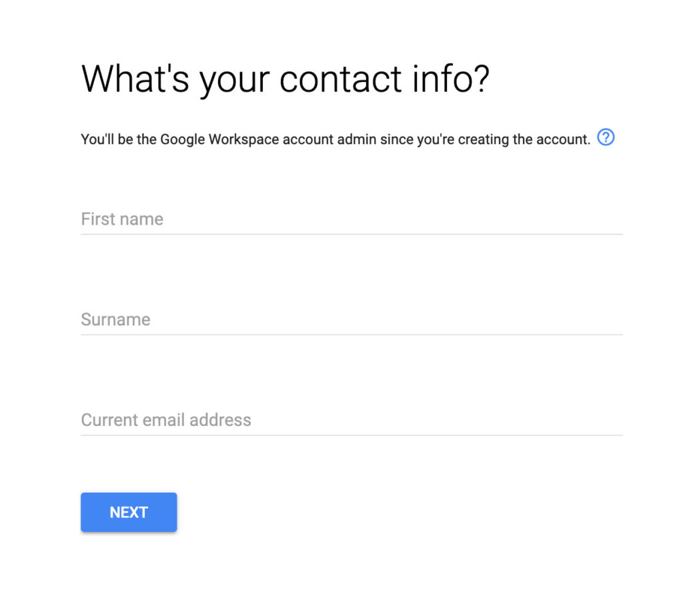Screen dimensions: 683x616
Task: Focus the Current email address field
Action: pos(352,420)
